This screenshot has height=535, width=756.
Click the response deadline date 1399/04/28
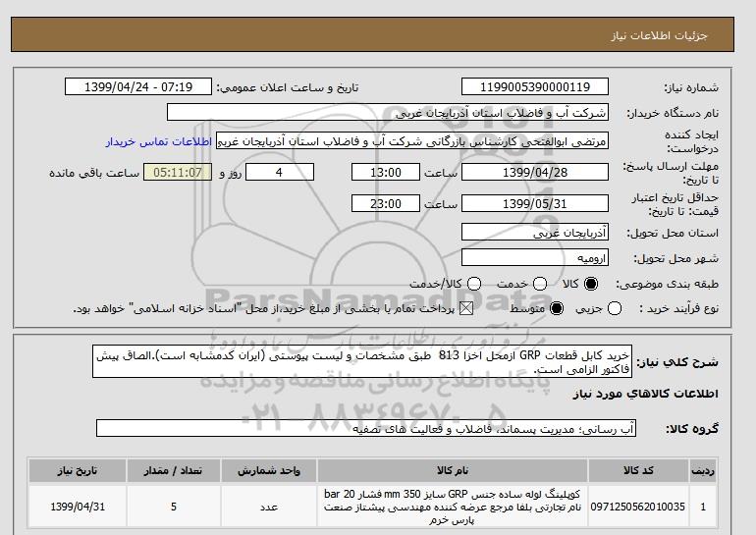[535, 172]
